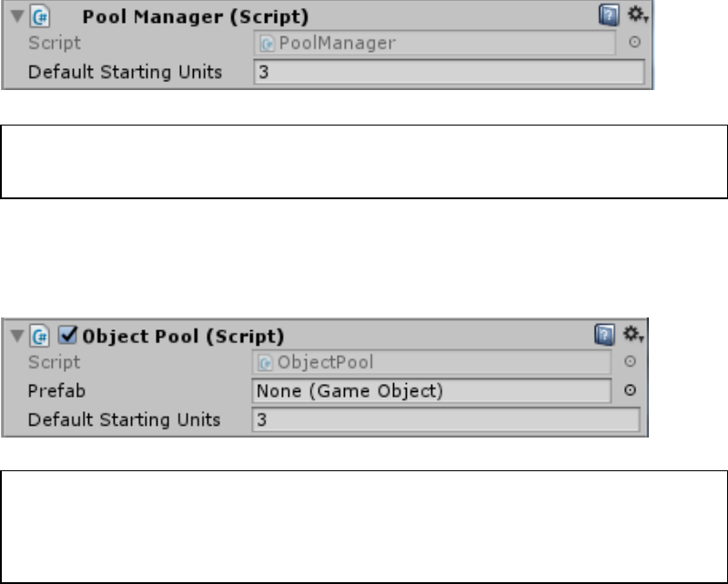The height and width of the screenshot is (584, 728).
Task: Click Object Pool Default Starting Units value field
Action: tap(446, 419)
